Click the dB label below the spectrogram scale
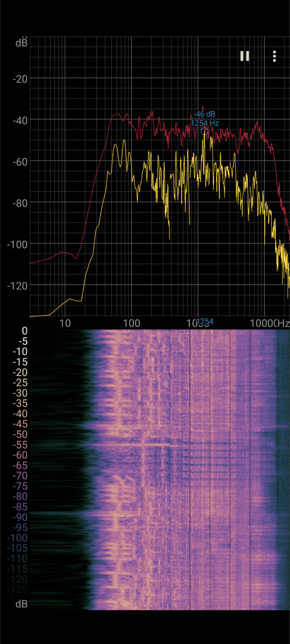The image size is (290, 644). [21, 604]
